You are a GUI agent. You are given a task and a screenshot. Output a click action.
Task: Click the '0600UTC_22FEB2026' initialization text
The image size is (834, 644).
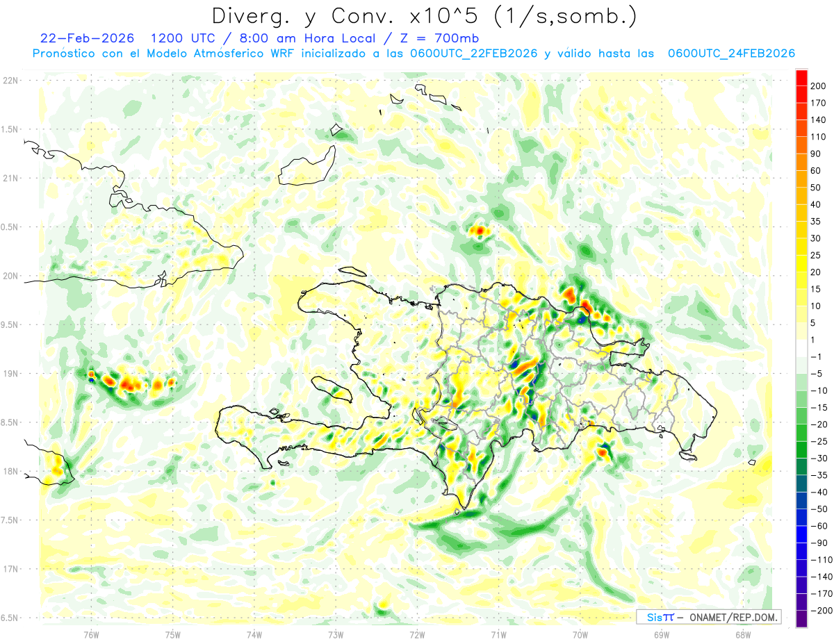[x=474, y=53]
